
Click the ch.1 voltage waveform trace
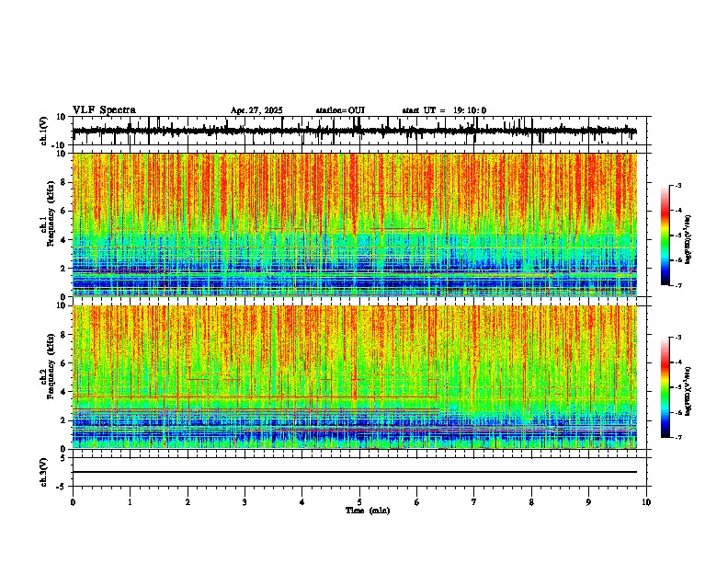[x=354, y=131]
